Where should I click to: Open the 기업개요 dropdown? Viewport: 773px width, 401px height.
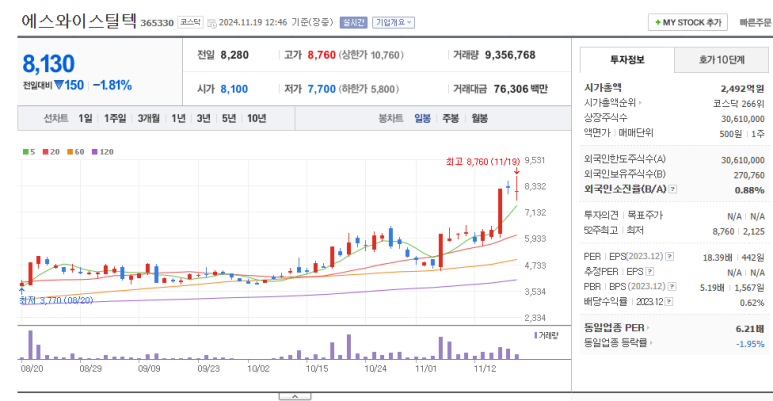tap(393, 23)
